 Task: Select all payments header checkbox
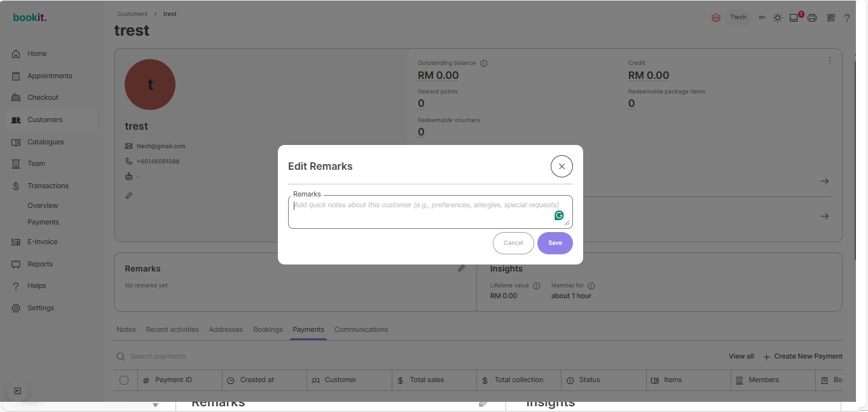click(124, 380)
